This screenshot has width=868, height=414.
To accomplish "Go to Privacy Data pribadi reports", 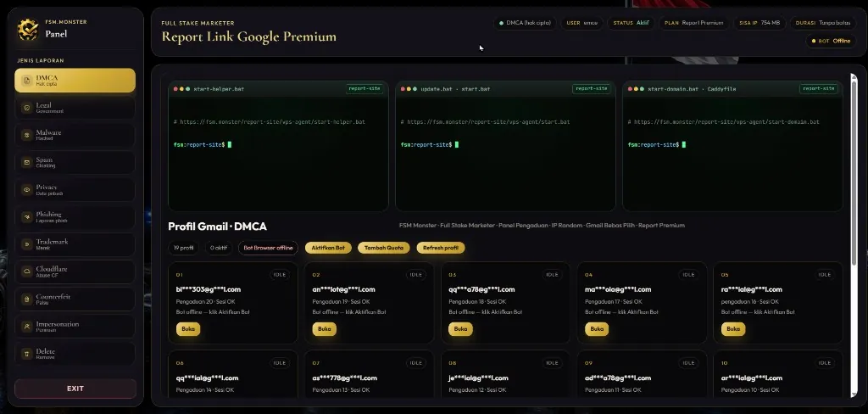I will tap(75, 189).
